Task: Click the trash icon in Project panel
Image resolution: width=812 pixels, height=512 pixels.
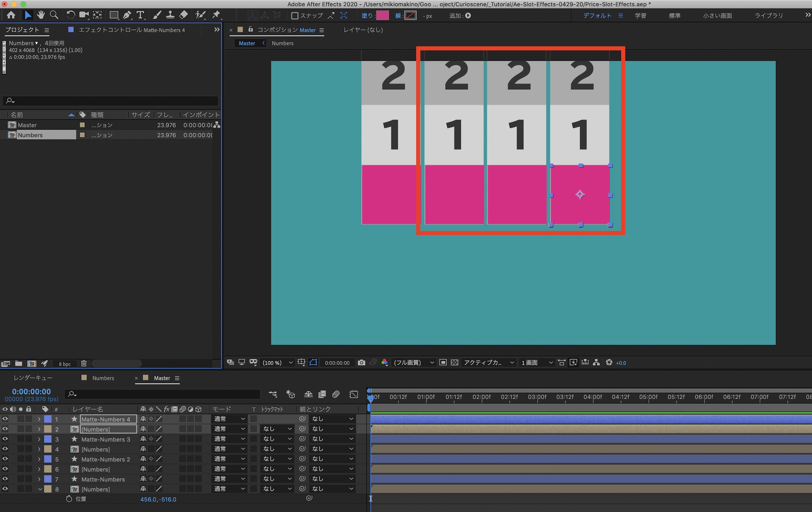Action: tap(84, 363)
